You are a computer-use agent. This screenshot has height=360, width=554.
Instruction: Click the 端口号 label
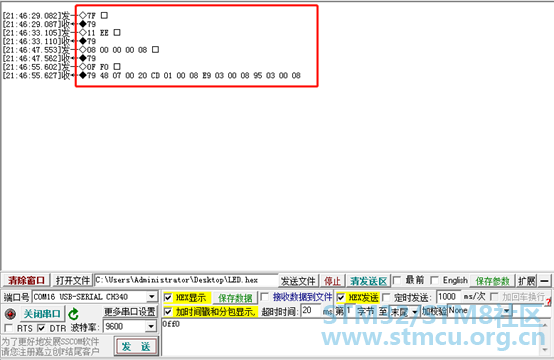coord(16,297)
